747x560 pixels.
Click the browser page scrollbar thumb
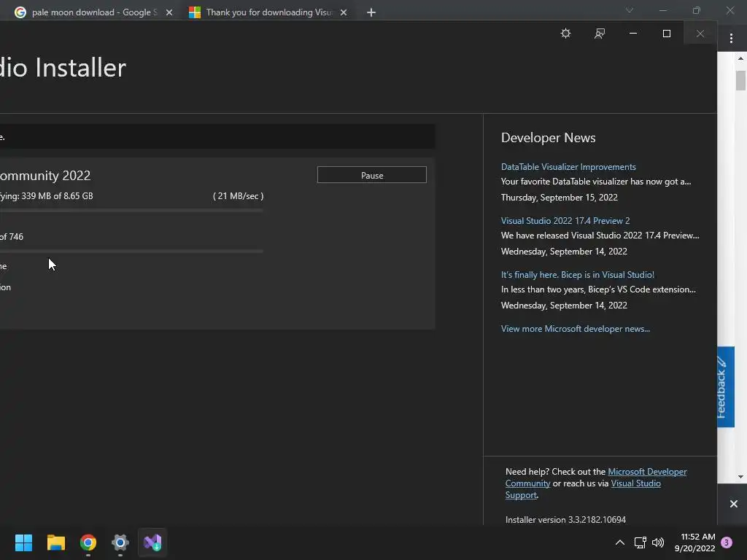(740, 80)
